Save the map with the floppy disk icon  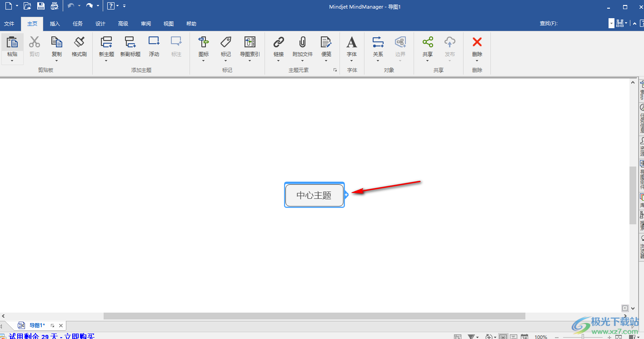coord(41,6)
